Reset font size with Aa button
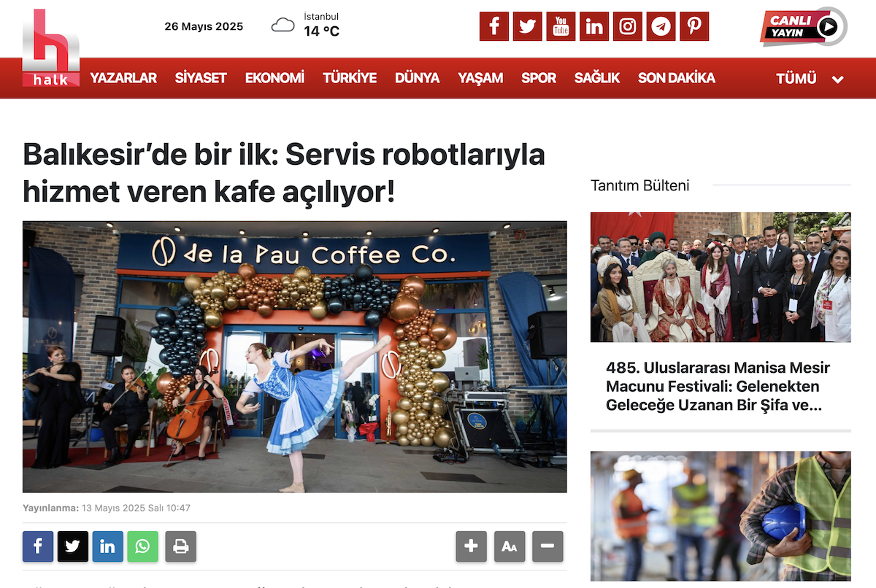 tap(510, 546)
